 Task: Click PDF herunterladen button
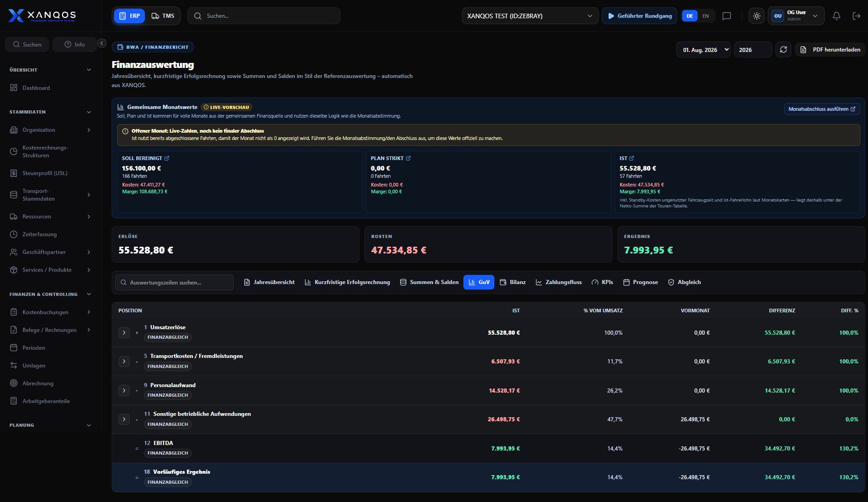[x=830, y=50]
